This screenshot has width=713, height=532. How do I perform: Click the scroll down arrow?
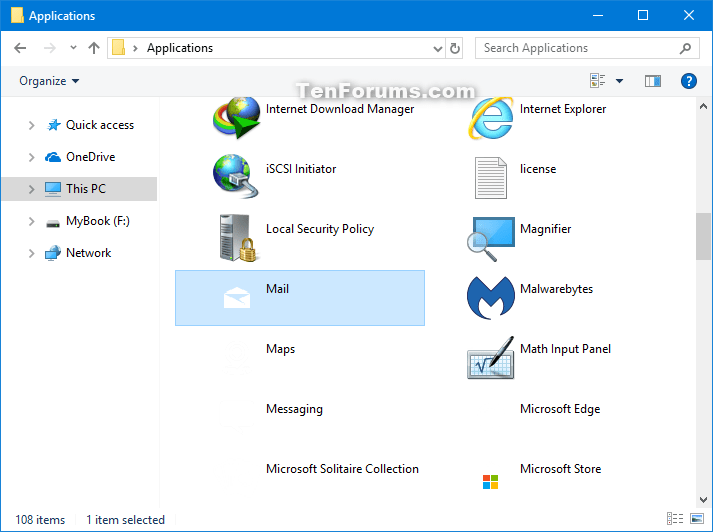click(x=703, y=499)
